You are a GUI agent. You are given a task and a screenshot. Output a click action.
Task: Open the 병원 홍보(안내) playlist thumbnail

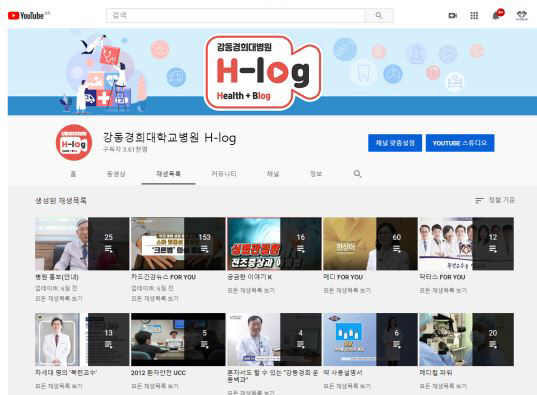point(82,244)
